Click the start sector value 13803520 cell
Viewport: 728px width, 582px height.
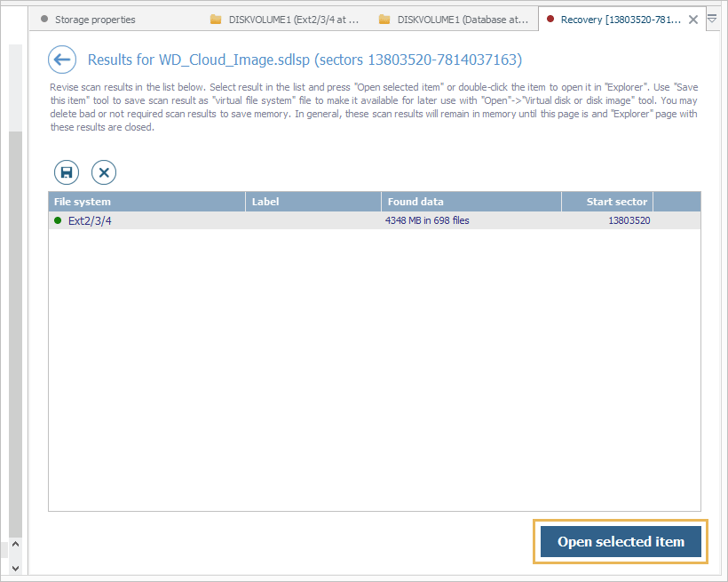[629, 220]
